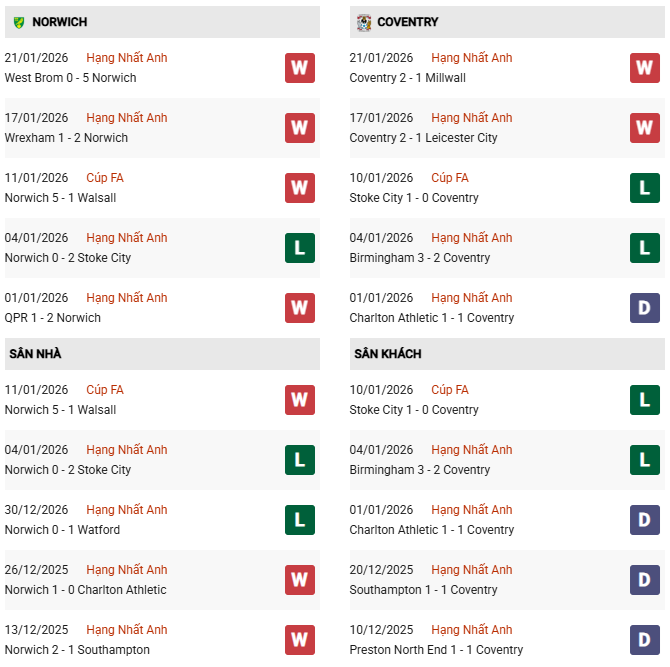The height and width of the screenshot is (667, 670).
Task: Click the W badge for QPR match
Action: click(299, 308)
